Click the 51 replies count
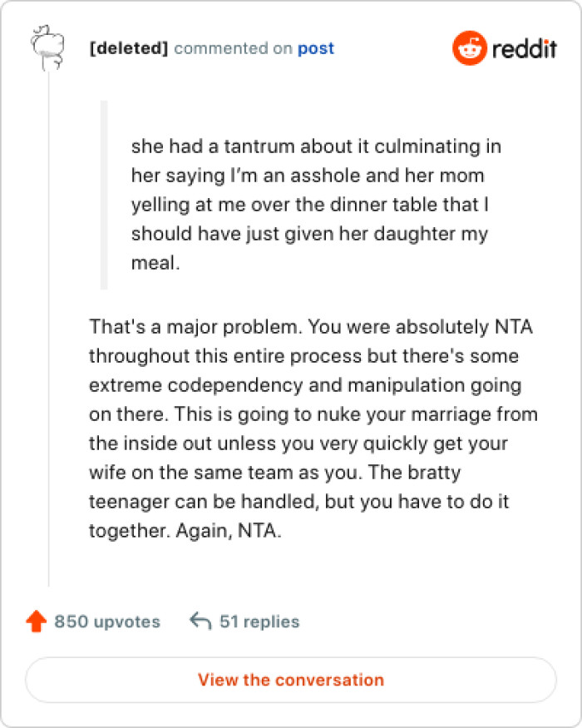This screenshot has width=582, height=728. point(260,621)
